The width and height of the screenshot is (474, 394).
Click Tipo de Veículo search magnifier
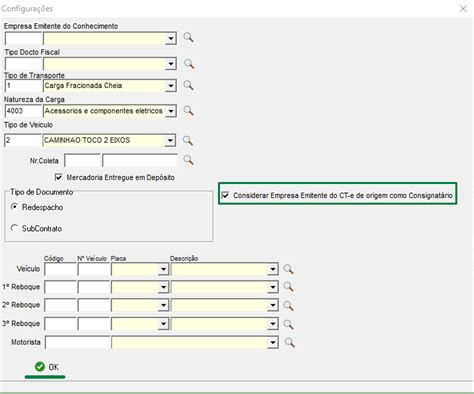coord(188,140)
